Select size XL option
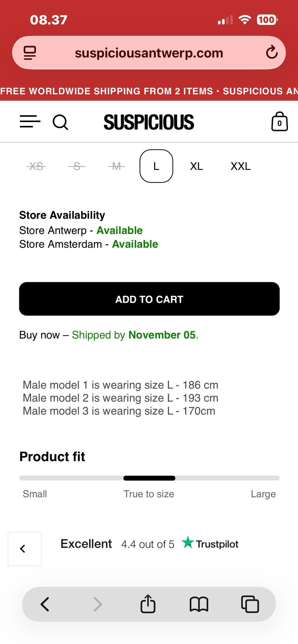The width and height of the screenshot is (298, 644). coord(196,166)
